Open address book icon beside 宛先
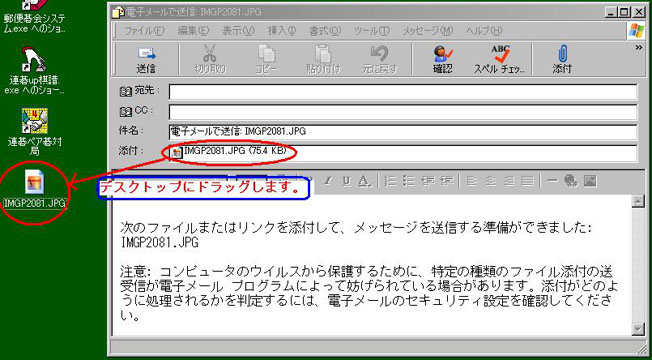This screenshot has height=360, width=652. pyautogui.click(x=126, y=91)
